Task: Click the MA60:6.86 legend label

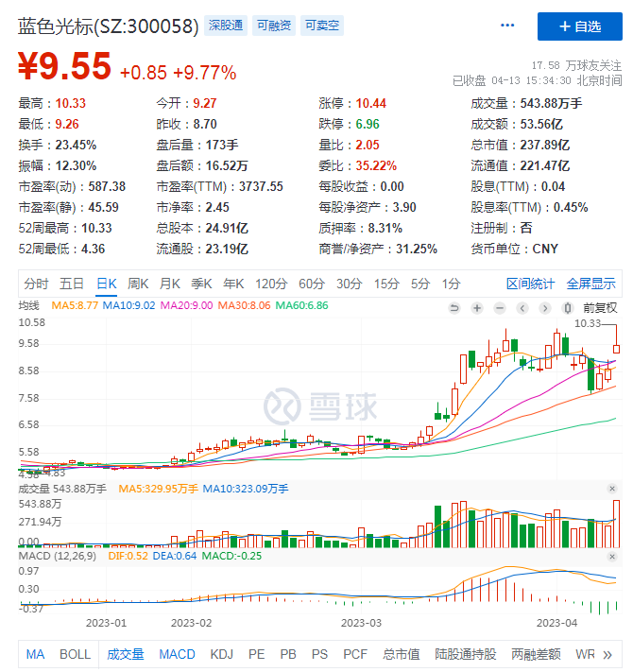Action: tap(301, 306)
